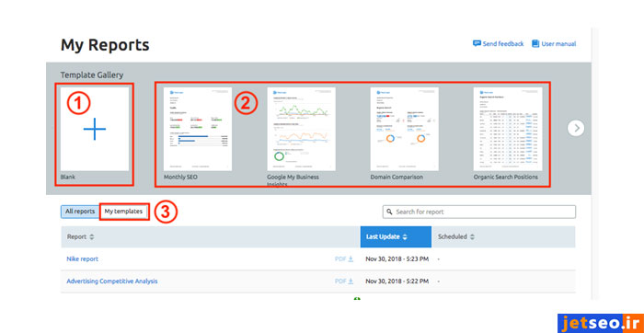Open the Nike report link
The height and width of the screenshot is (333, 644).
pos(82,259)
